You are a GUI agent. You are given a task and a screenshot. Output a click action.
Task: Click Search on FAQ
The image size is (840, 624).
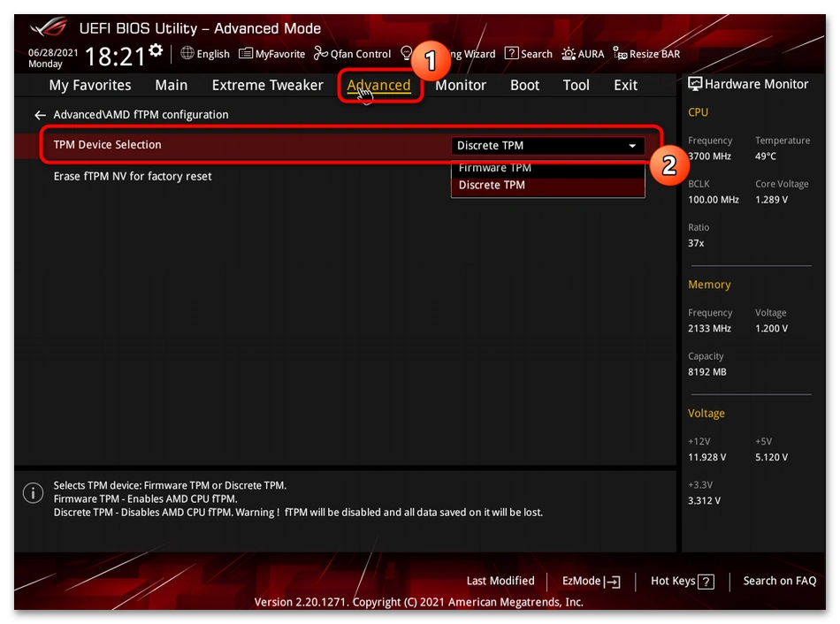tap(779, 581)
